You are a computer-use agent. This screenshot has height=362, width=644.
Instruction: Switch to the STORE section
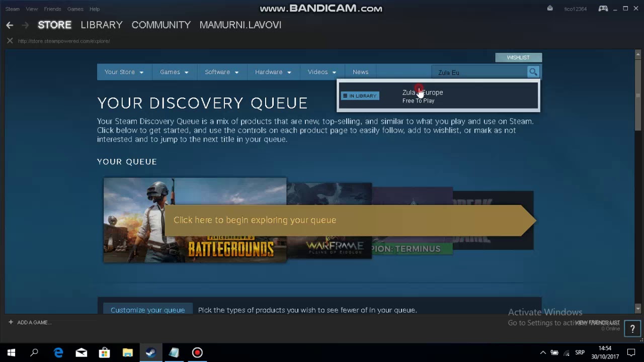[x=55, y=25]
